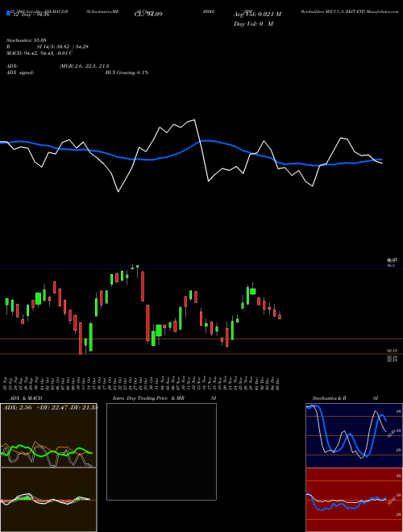Click the 'MACD: 94.42, 94.48, -0.01 C' line
403x532 pixels.
click(x=39, y=53)
